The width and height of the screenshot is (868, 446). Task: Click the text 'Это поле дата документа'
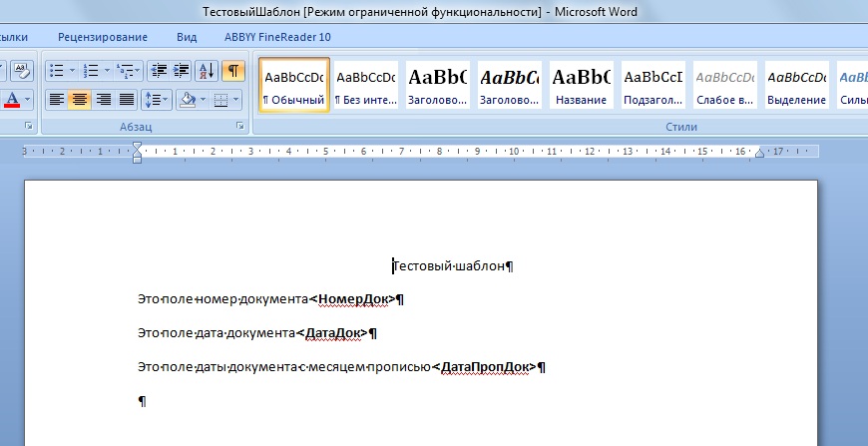pyautogui.click(x=216, y=333)
